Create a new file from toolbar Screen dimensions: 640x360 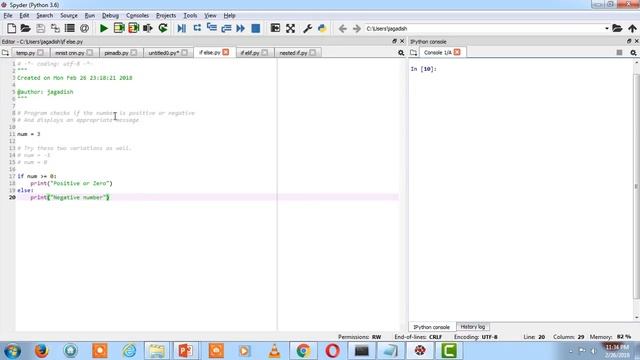click(x=11, y=28)
